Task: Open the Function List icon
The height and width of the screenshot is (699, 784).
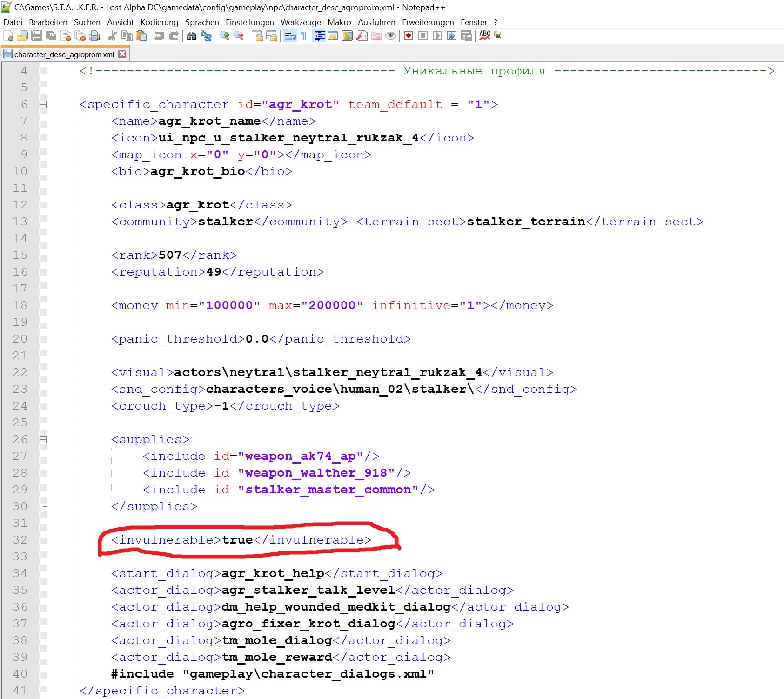Action: (362, 36)
